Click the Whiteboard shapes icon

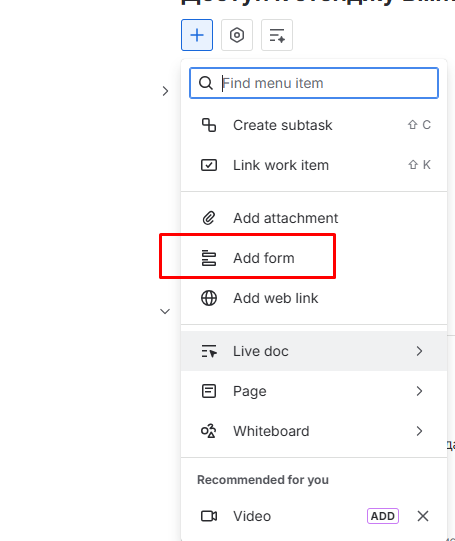pyautogui.click(x=209, y=431)
